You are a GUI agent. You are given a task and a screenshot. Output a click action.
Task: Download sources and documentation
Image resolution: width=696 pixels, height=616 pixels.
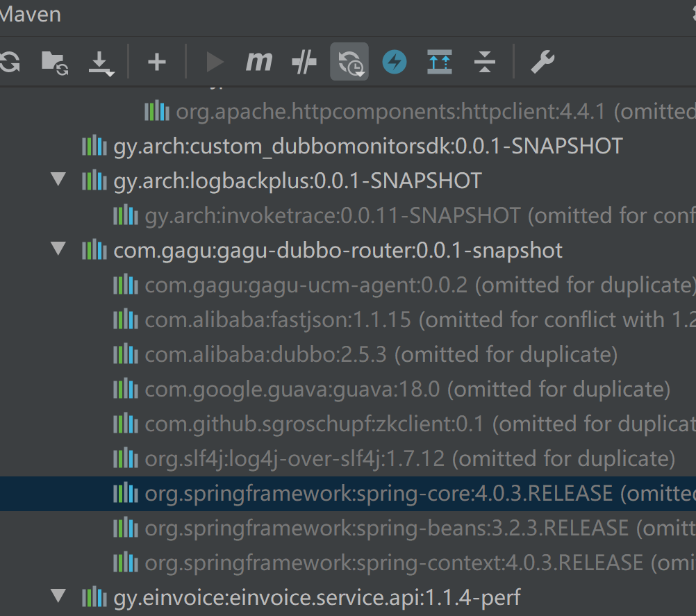pos(101,61)
